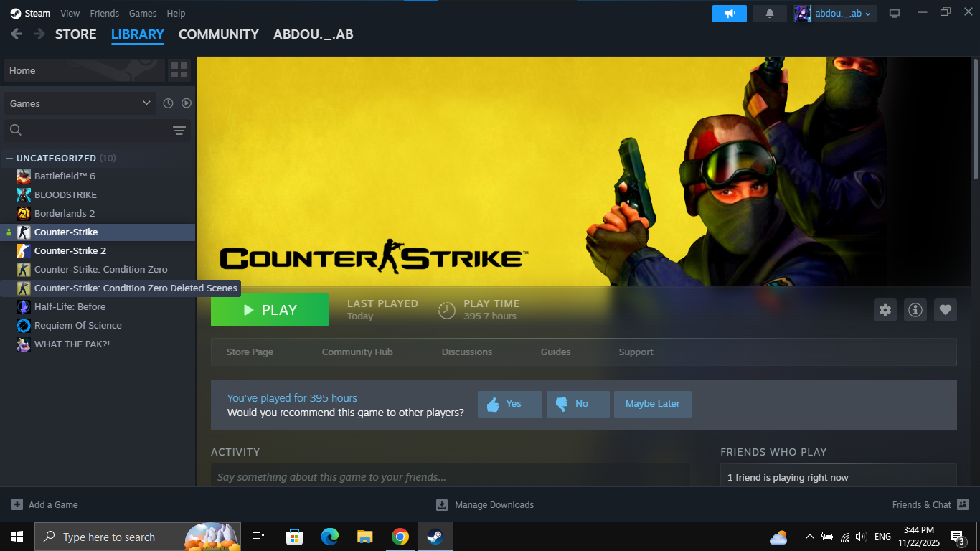980x551 pixels.
Task: Switch to Big Picture mode icon
Action: [x=895, y=14]
